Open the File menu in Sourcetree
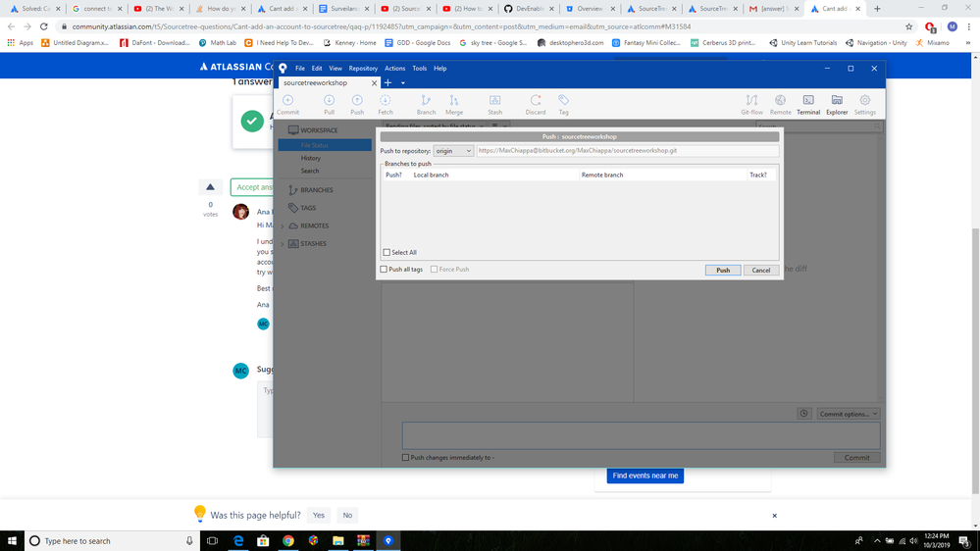This screenshot has width=980, height=551. pyautogui.click(x=300, y=68)
